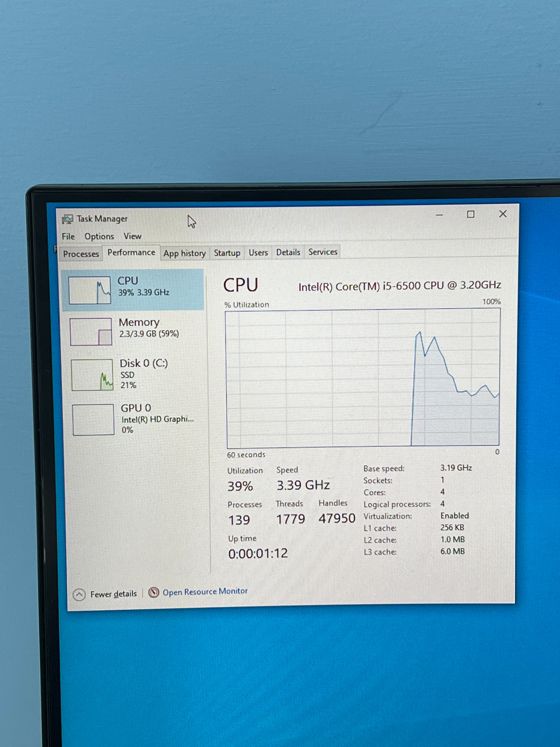Switch to the App history tab

tap(184, 253)
